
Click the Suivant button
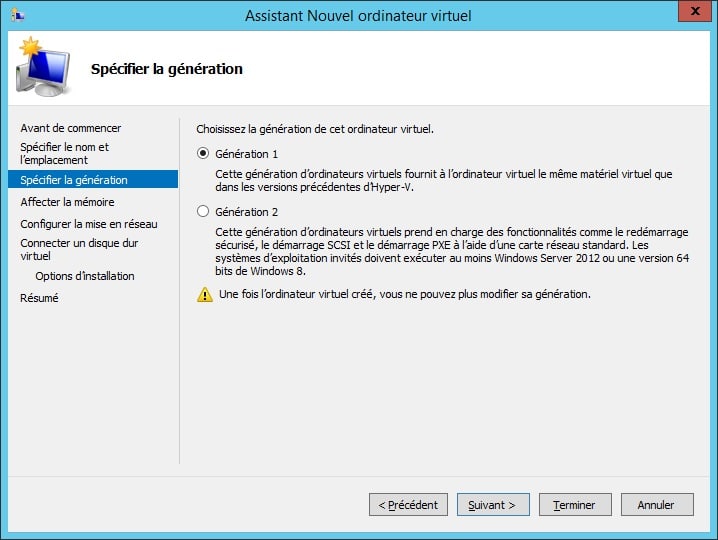point(493,505)
